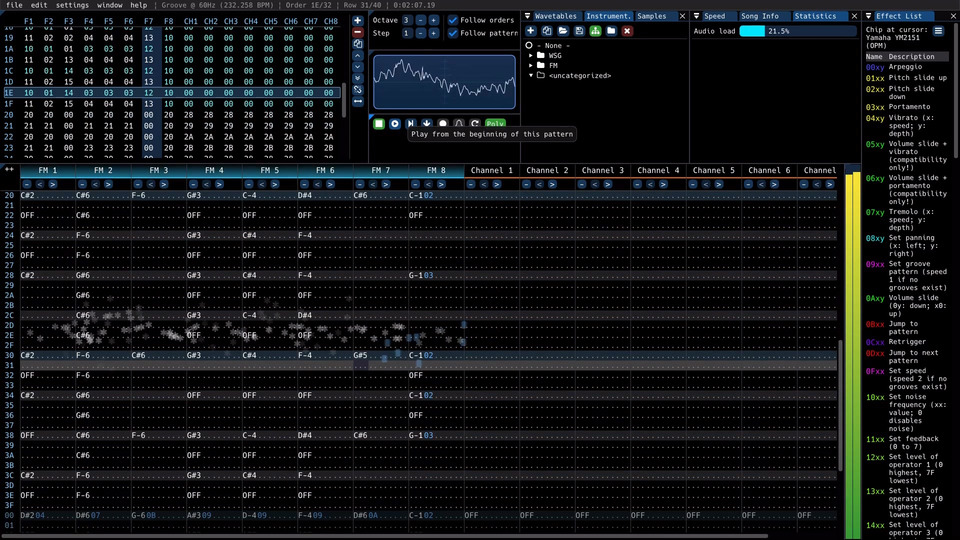Open the settings menu

point(71,5)
